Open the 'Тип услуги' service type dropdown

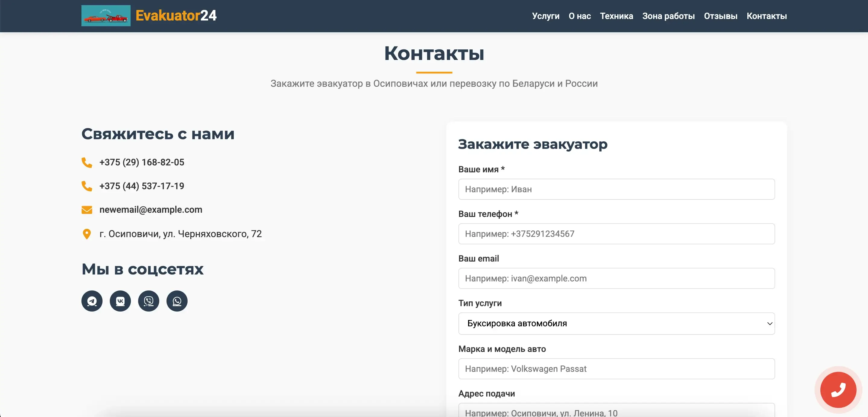click(616, 323)
